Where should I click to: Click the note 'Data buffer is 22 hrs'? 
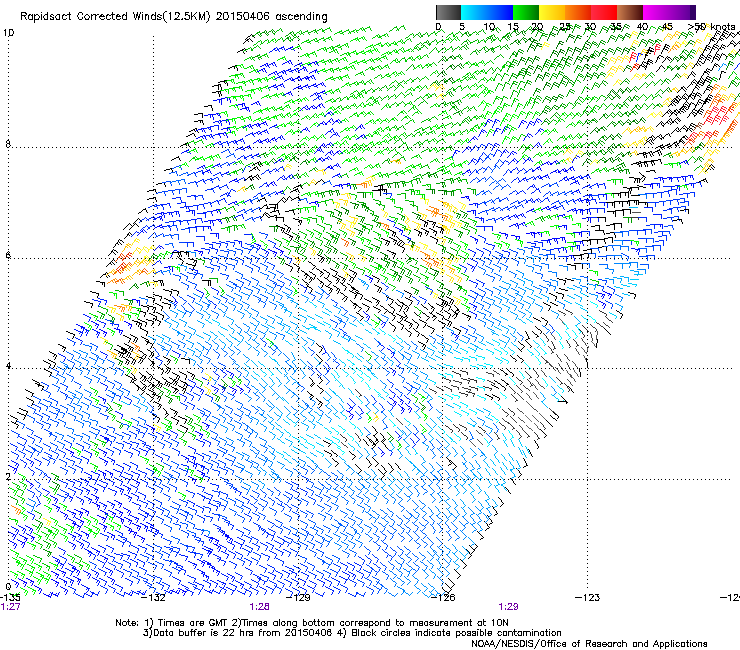pos(203,633)
